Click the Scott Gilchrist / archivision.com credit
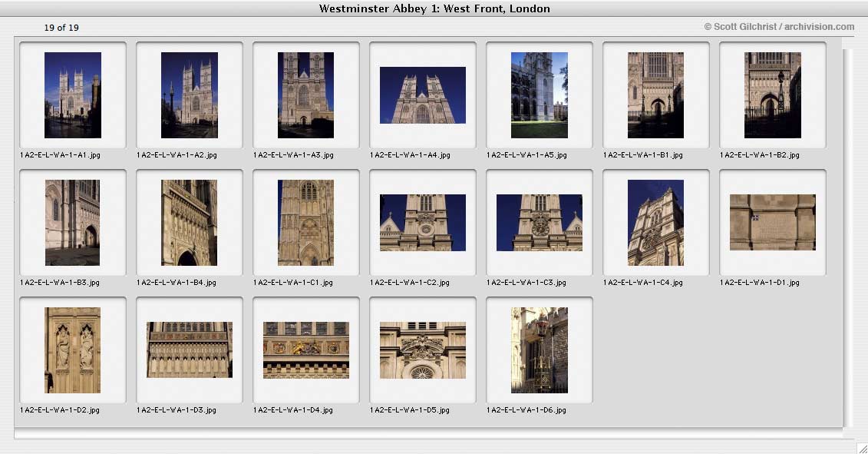Viewport: 868px width, 454px height. point(779,27)
